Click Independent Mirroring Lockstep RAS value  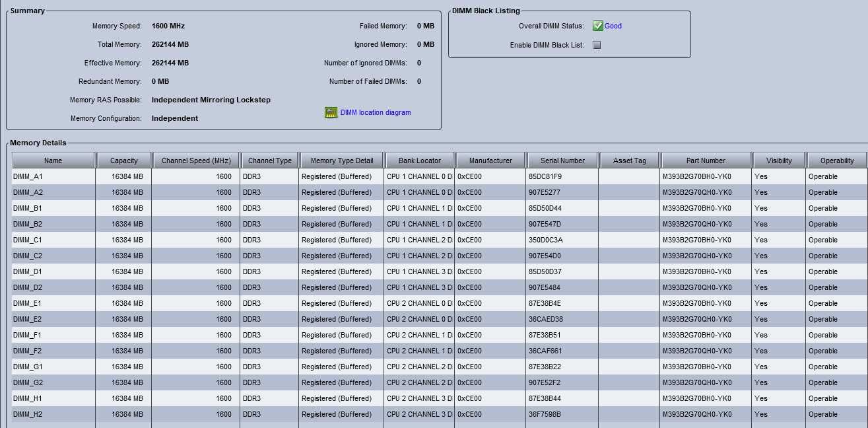coord(211,100)
